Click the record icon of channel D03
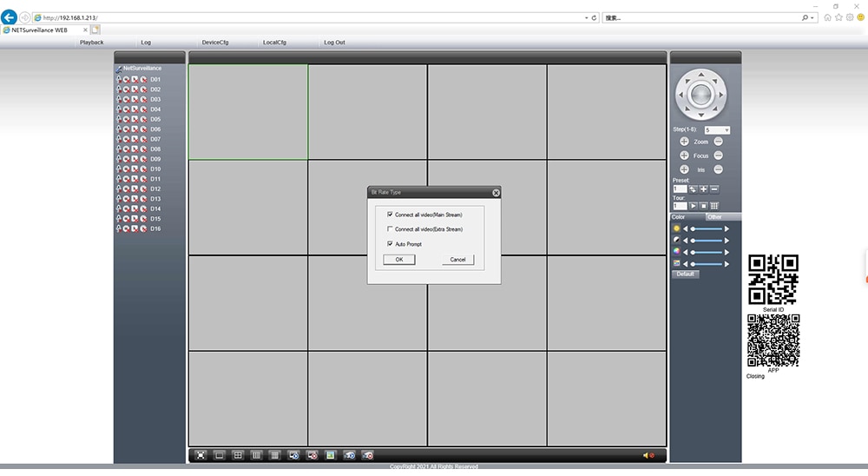The width and height of the screenshot is (868, 476). point(126,99)
